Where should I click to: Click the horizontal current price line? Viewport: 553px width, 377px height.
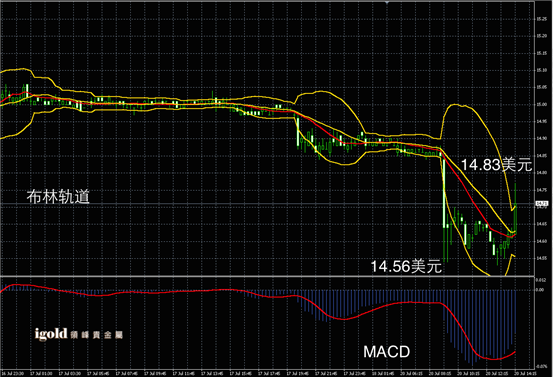tap(267, 204)
